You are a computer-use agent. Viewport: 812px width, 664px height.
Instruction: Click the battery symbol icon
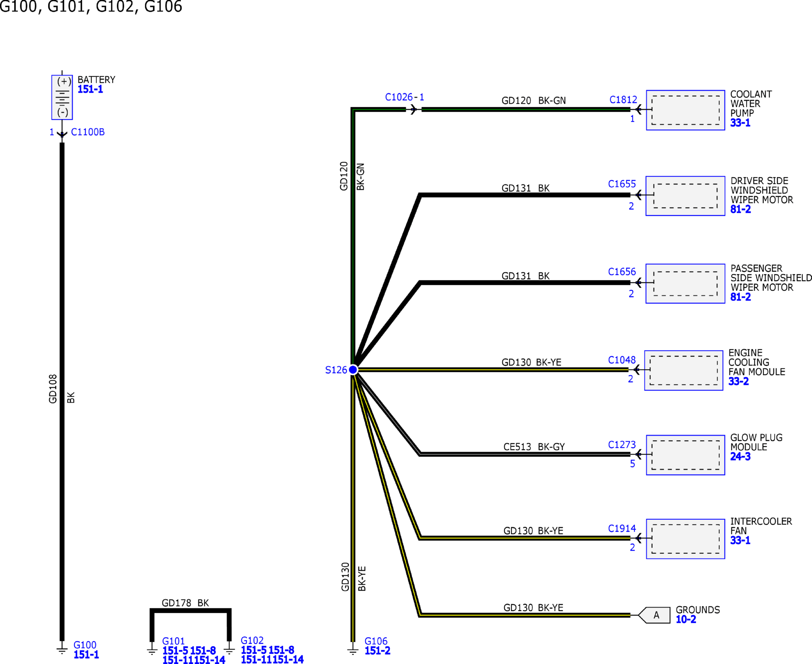click(62, 97)
